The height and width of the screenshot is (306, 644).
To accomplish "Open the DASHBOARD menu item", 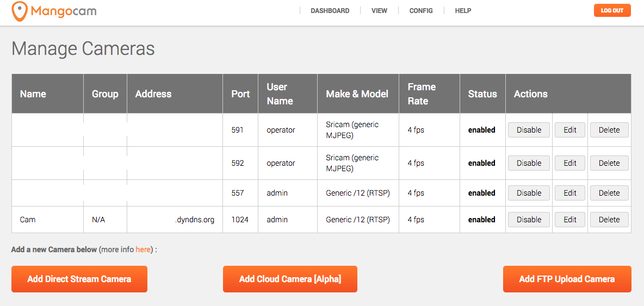I will tap(330, 11).
